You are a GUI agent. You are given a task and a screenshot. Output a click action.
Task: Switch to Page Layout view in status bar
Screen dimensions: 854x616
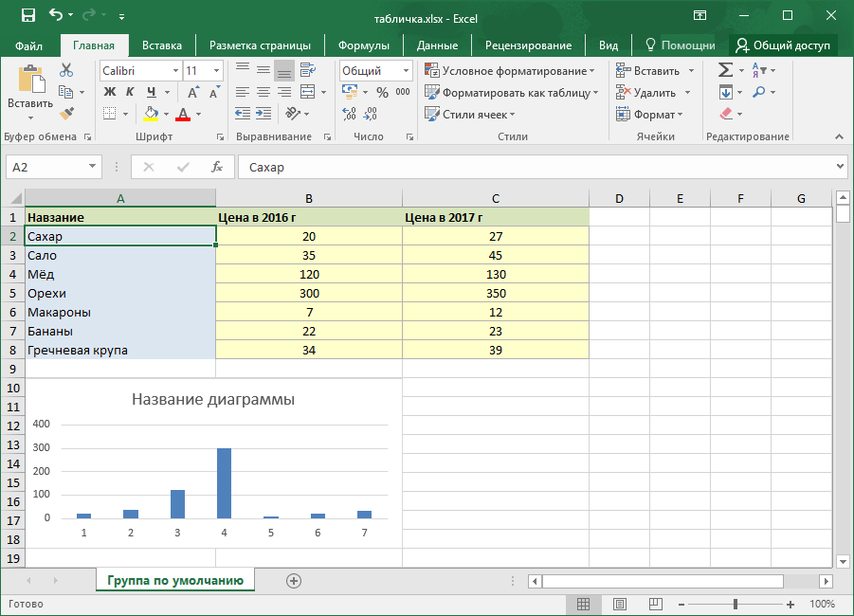tap(619, 604)
